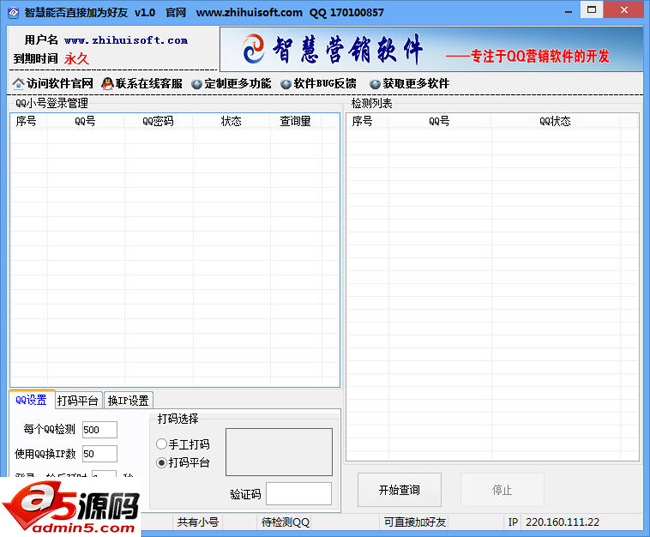The width and height of the screenshot is (650, 537).
Task: Click the captcha image box in 打码选择
Action: point(279,452)
